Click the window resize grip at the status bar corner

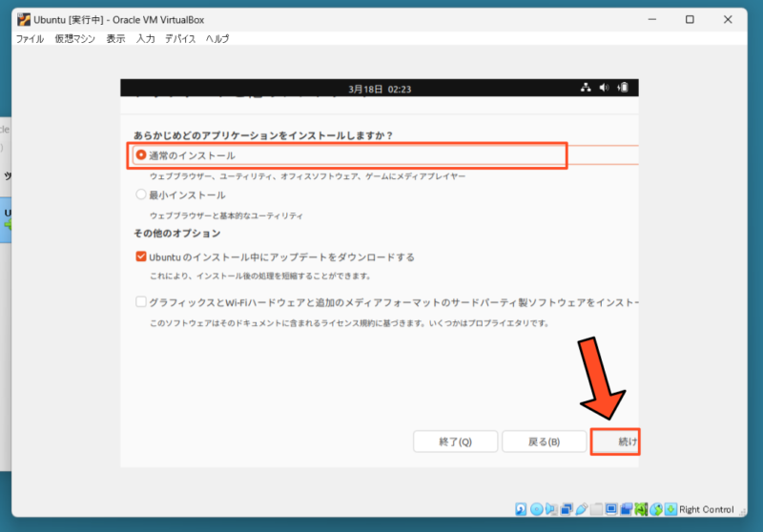tap(742, 512)
